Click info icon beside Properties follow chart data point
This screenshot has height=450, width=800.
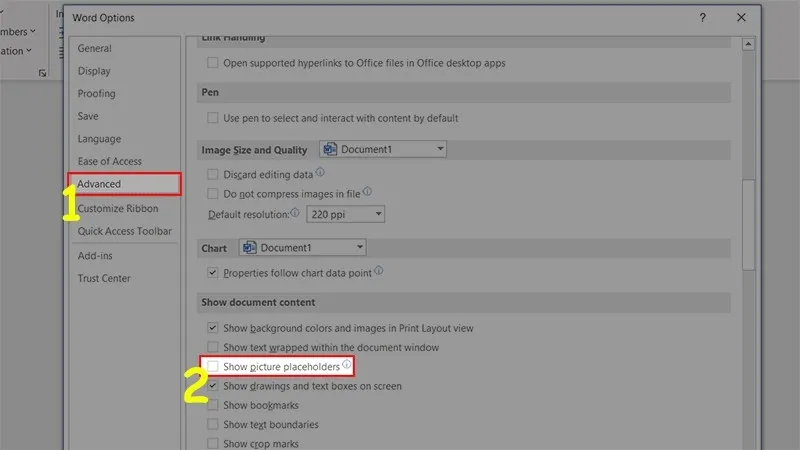point(378,271)
